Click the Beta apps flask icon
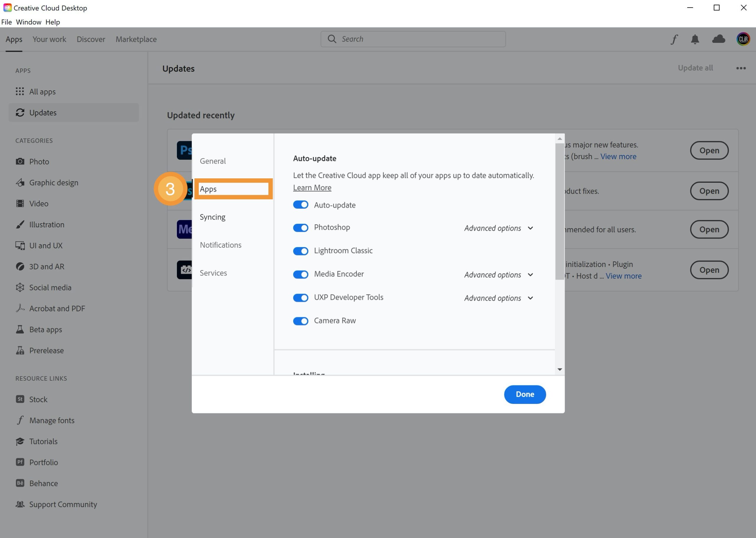The image size is (756, 538). (20, 329)
